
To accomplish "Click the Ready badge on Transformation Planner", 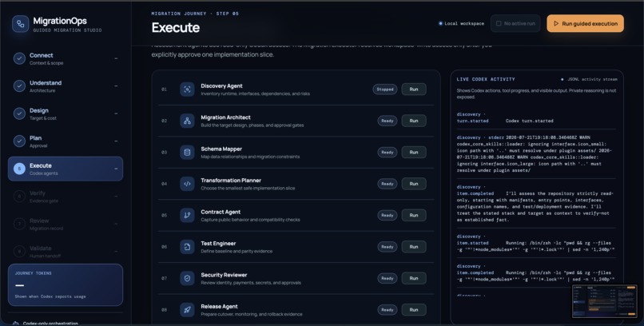I will pyautogui.click(x=388, y=184).
